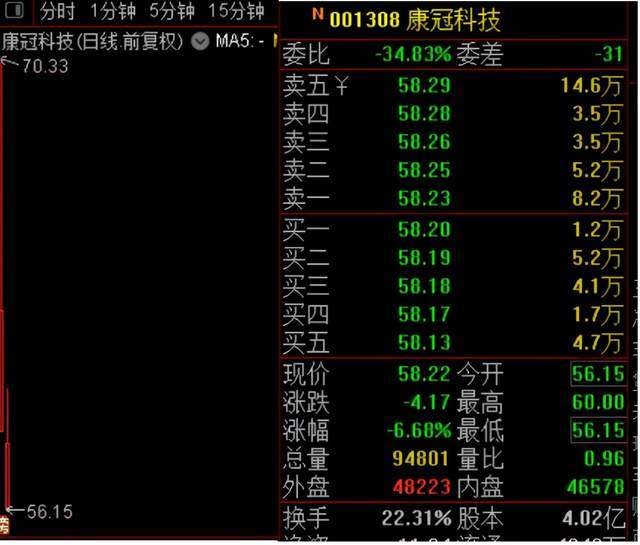Image resolution: width=640 pixels, height=545 pixels.
Task: Click the N new-stock marker icon
Action: (x=318, y=14)
